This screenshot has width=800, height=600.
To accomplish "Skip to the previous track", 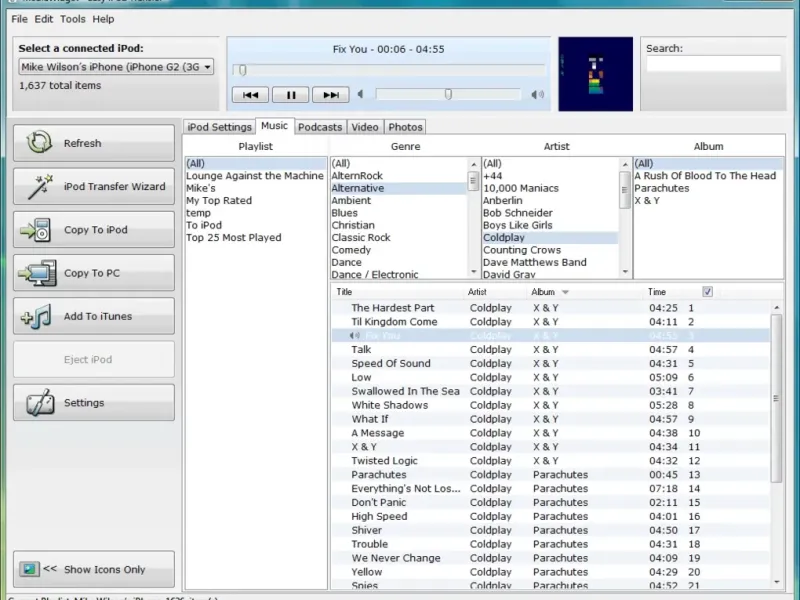I will 250,95.
